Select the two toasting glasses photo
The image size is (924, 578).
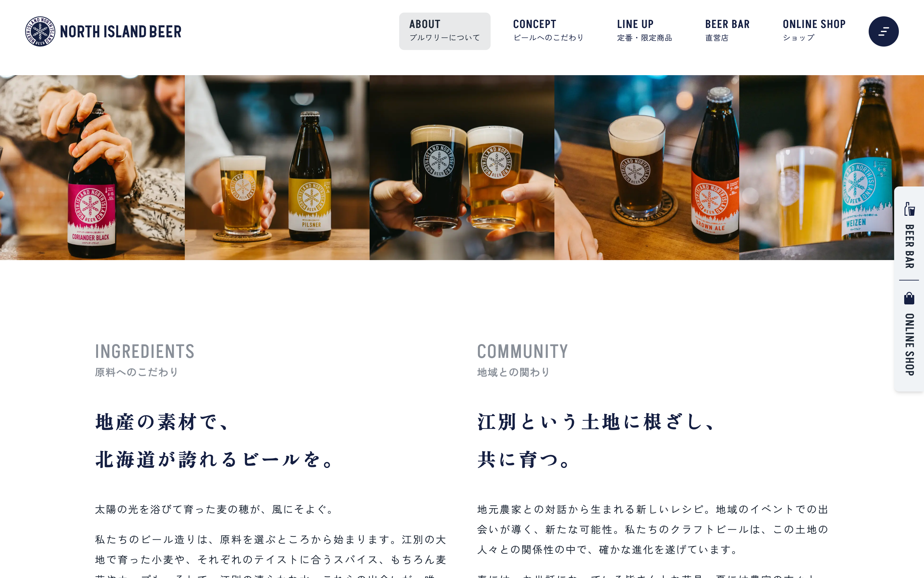coord(462,167)
